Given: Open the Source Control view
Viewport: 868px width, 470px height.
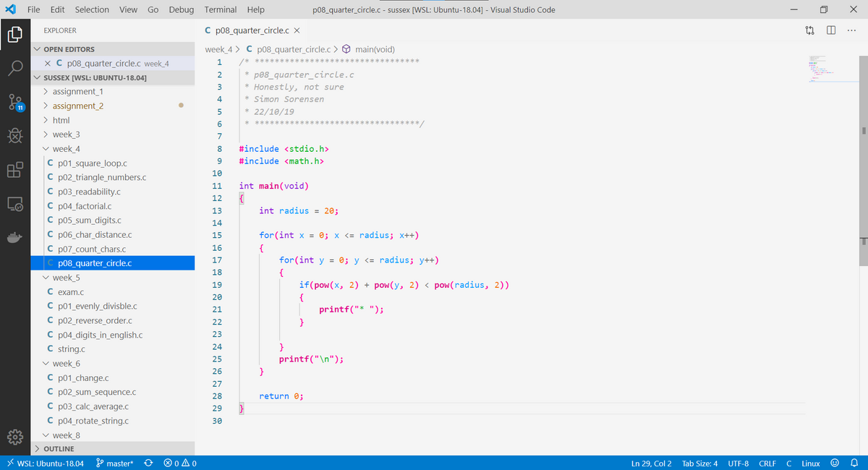Looking at the screenshot, I should [x=16, y=101].
